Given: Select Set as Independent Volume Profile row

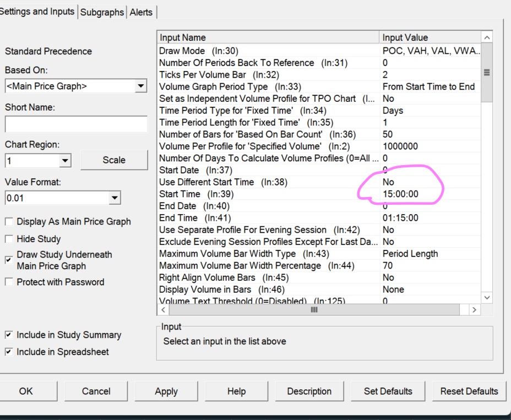Looking at the screenshot, I should tap(319, 99).
